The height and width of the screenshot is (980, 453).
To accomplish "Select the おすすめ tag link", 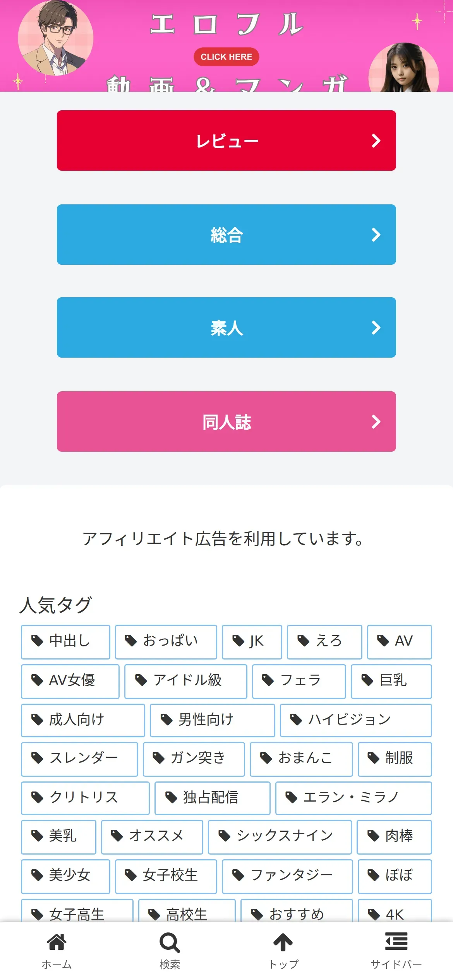I will [x=297, y=913].
